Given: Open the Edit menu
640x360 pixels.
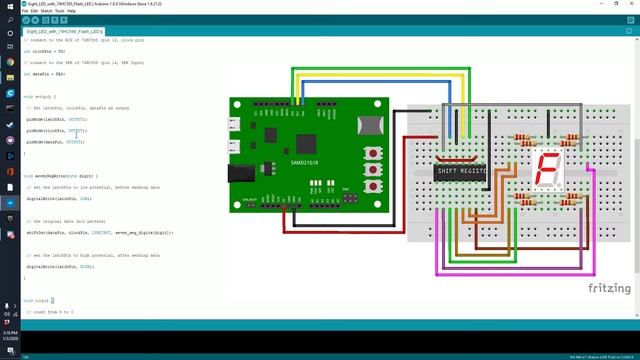Looking at the screenshot, I should click(34, 11).
